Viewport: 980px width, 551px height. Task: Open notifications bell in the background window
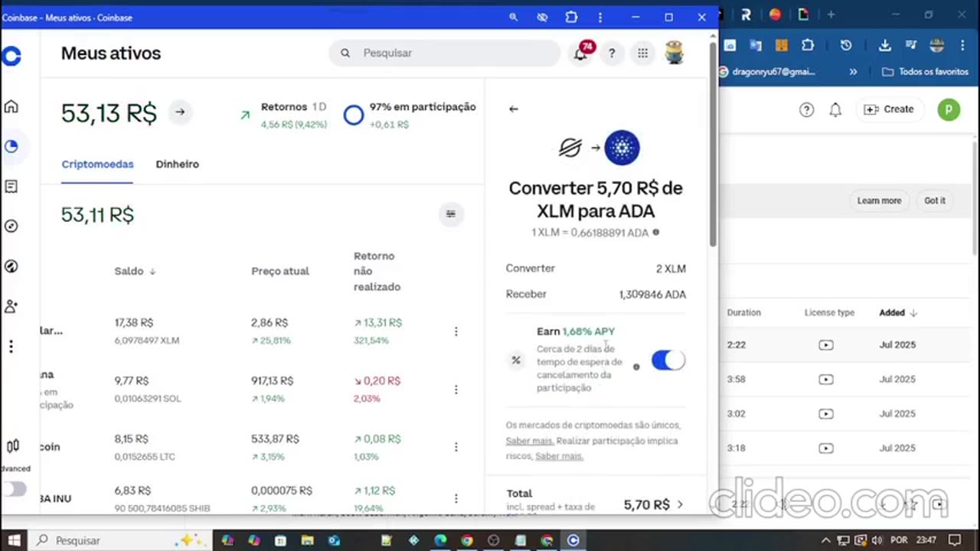pyautogui.click(x=835, y=109)
